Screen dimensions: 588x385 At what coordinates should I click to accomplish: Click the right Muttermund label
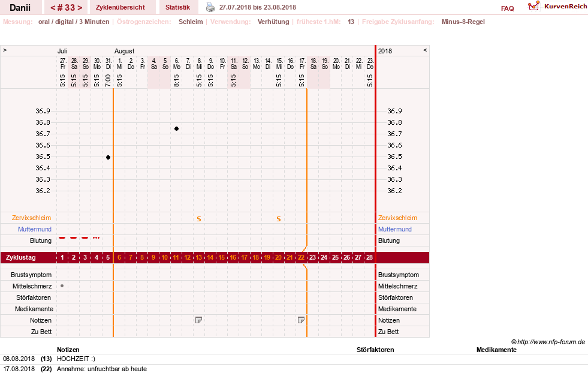[395, 229]
